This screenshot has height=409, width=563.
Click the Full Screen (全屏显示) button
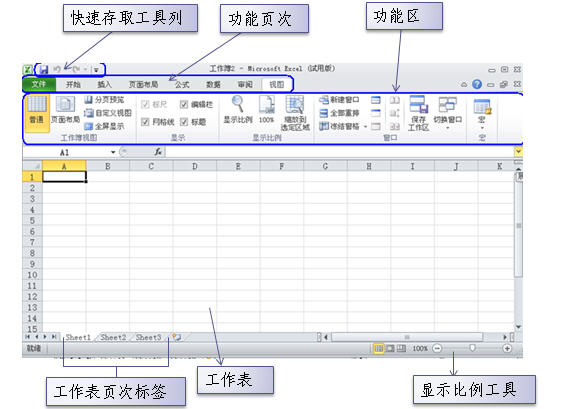coord(104,126)
